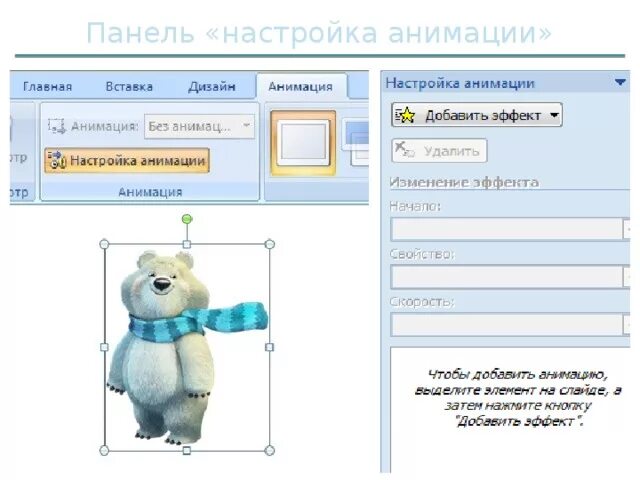Open the Главная ribbon tab
The height and width of the screenshot is (480, 640).
click(47, 87)
